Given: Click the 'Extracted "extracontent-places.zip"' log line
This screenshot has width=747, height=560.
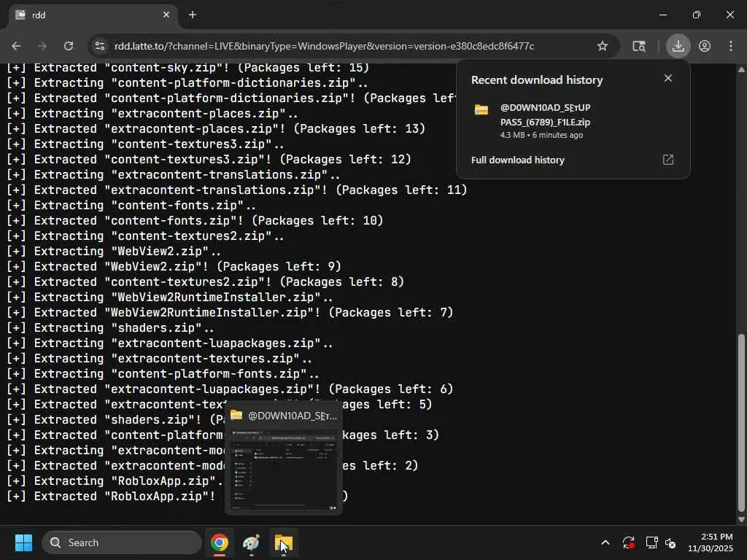Looking at the screenshot, I should click(215, 129).
